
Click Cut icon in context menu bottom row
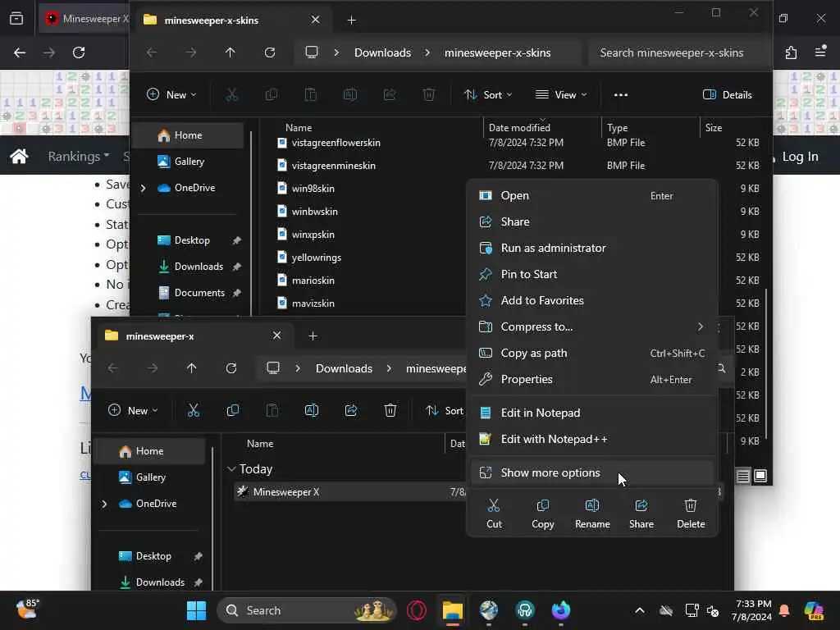pos(494,514)
